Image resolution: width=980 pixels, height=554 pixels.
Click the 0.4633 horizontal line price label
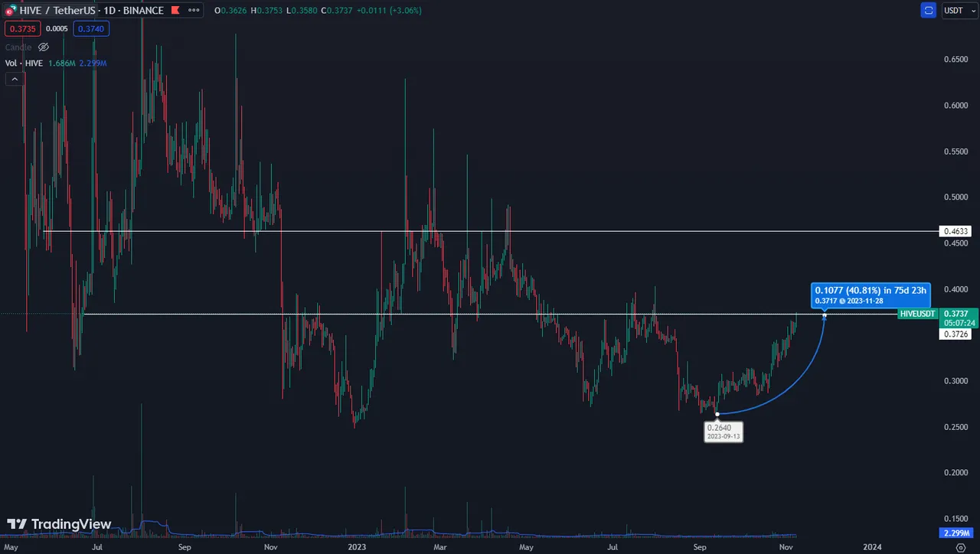coord(956,230)
